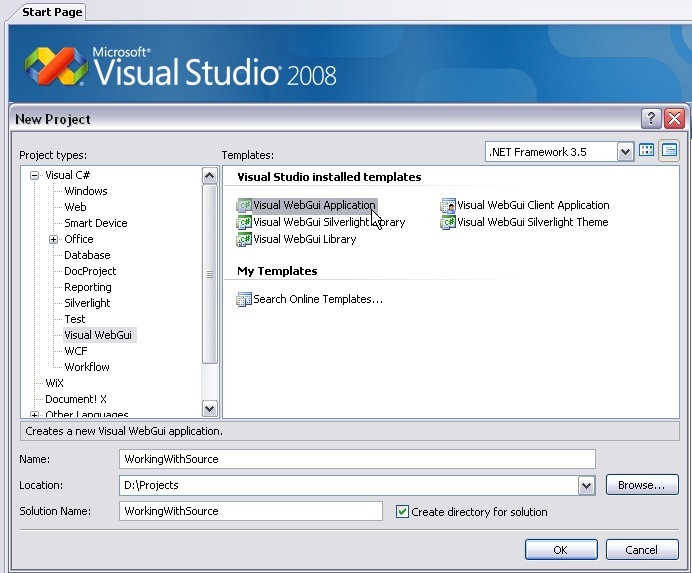Click the Name input field
The width and height of the screenshot is (692, 573).
(357, 459)
